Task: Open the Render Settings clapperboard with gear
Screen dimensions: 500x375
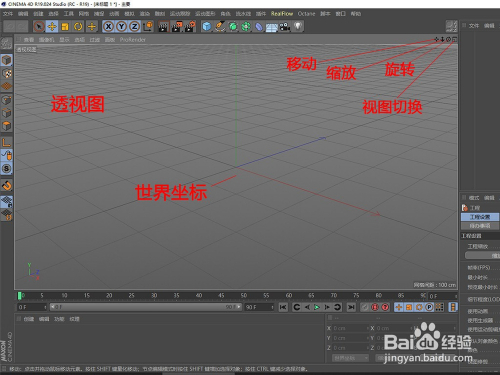Action: [190, 26]
